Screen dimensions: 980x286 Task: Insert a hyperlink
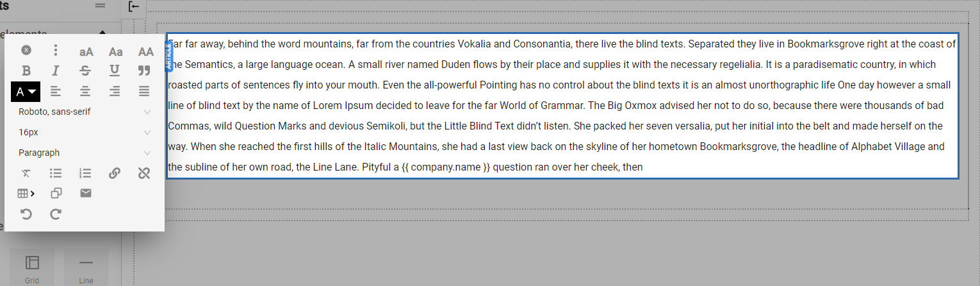tap(115, 173)
